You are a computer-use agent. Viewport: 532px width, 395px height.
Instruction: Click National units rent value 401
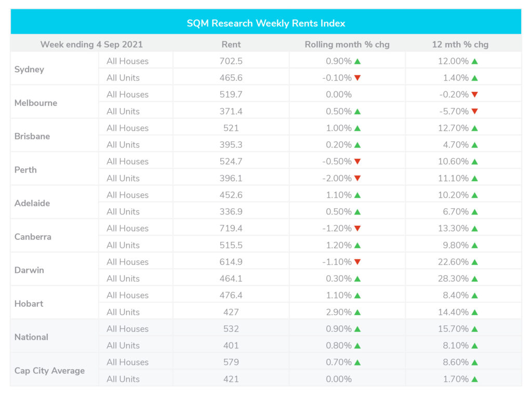coord(231,346)
